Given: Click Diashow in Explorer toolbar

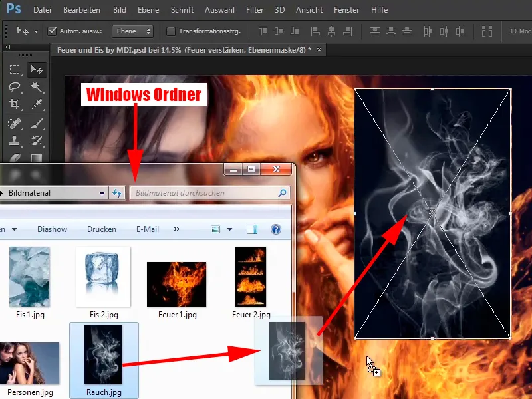Looking at the screenshot, I should click(53, 229).
